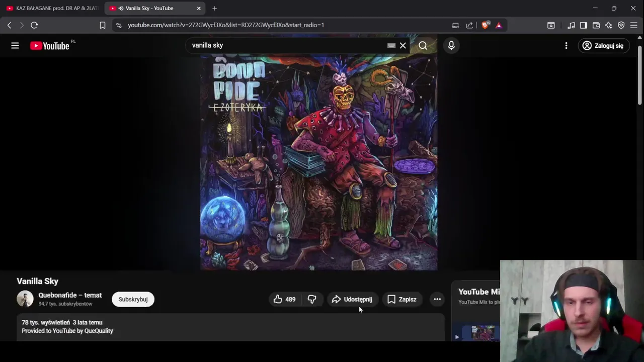View site settings icon in address bar
This screenshot has width=644, height=362.
pyautogui.click(x=118, y=25)
